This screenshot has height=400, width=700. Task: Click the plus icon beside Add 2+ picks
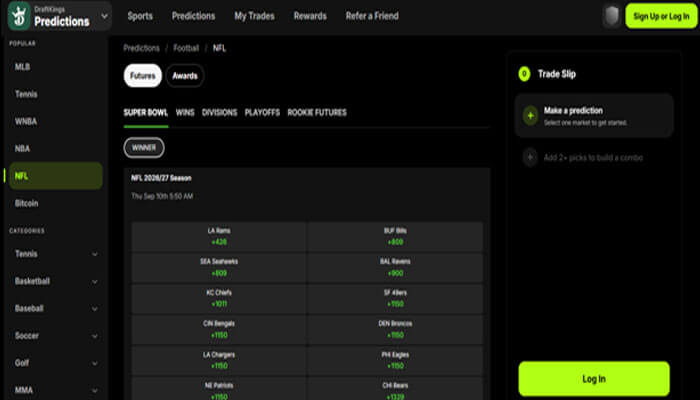pyautogui.click(x=530, y=158)
